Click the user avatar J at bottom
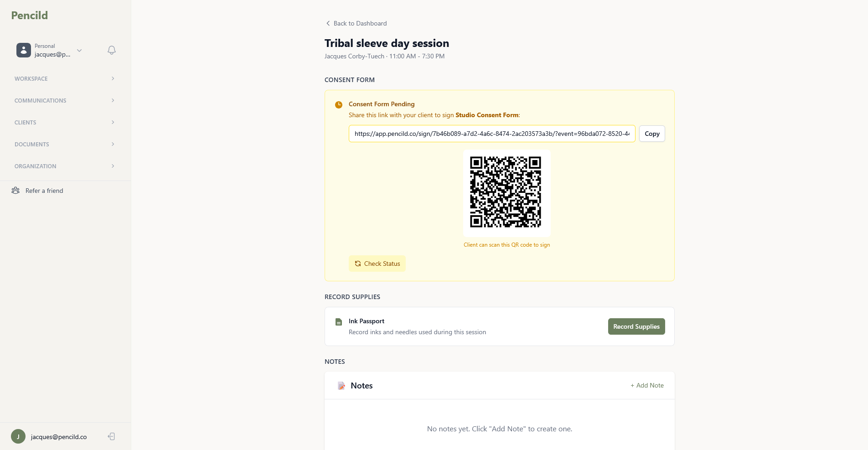Screen dimensions: 868x450 pyautogui.click(x=18, y=437)
